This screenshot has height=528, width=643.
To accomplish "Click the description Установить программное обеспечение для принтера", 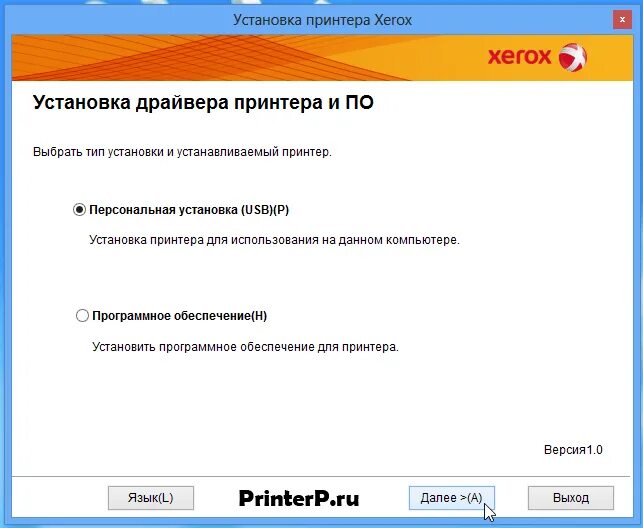I will click(245, 347).
